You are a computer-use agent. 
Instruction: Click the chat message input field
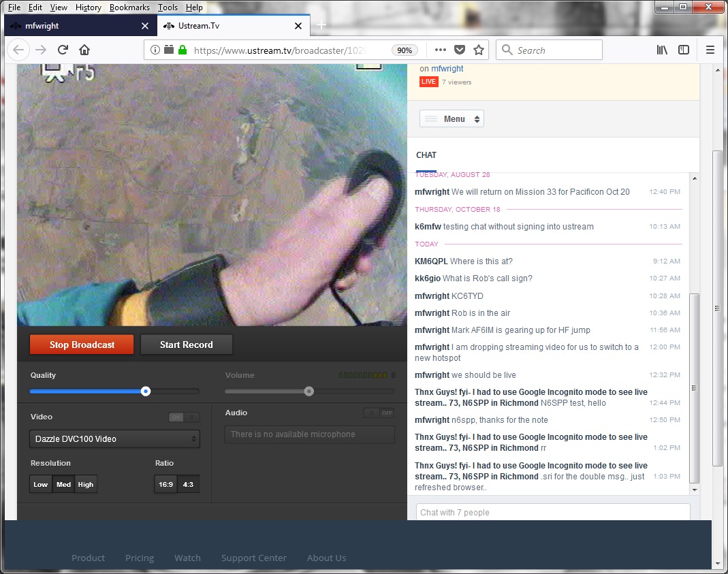point(552,512)
